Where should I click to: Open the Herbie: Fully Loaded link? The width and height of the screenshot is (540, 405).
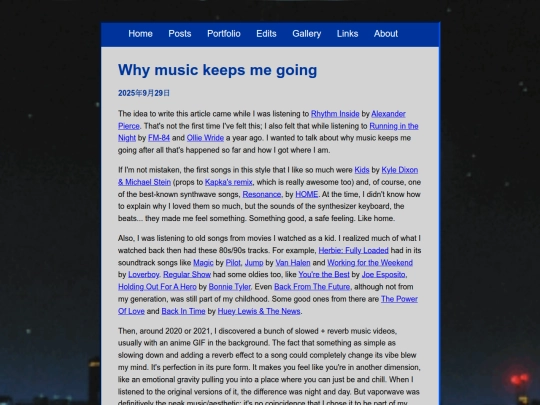[x=353, y=250]
